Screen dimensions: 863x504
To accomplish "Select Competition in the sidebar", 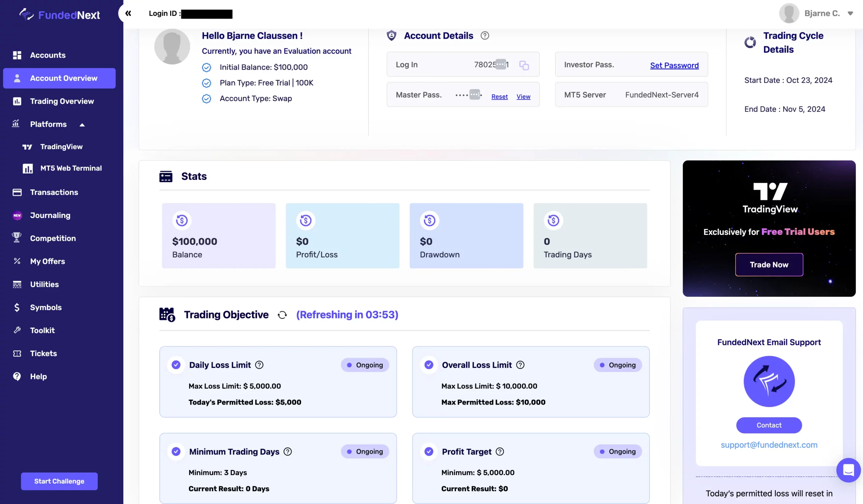I will click(x=53, y=238).
